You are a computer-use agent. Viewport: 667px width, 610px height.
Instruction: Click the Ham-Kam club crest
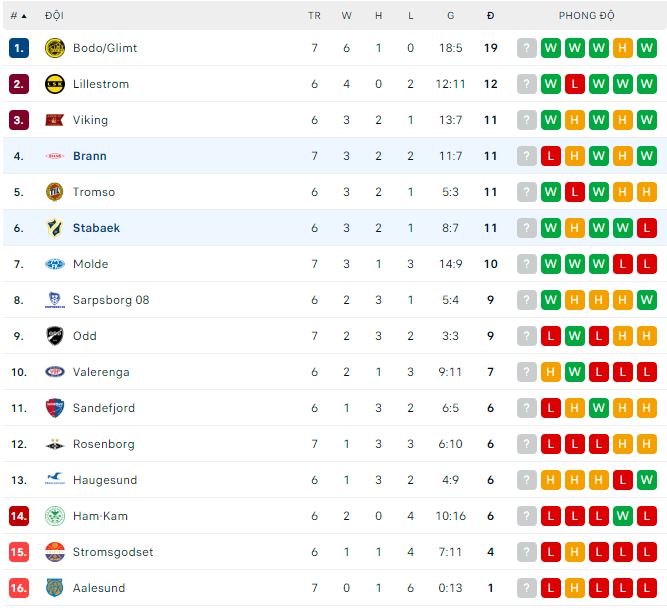click(54, 516)
